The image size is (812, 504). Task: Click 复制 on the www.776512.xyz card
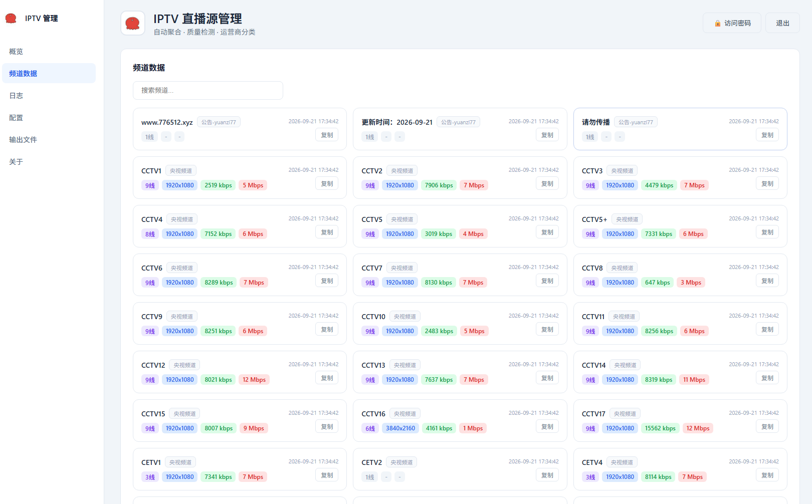click(x=327, y=135)
